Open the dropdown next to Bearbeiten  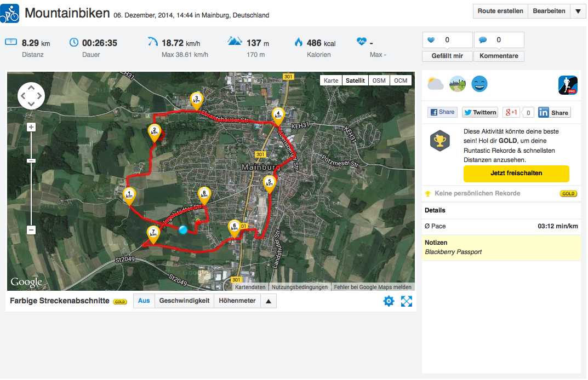click(x=578, y=11)
